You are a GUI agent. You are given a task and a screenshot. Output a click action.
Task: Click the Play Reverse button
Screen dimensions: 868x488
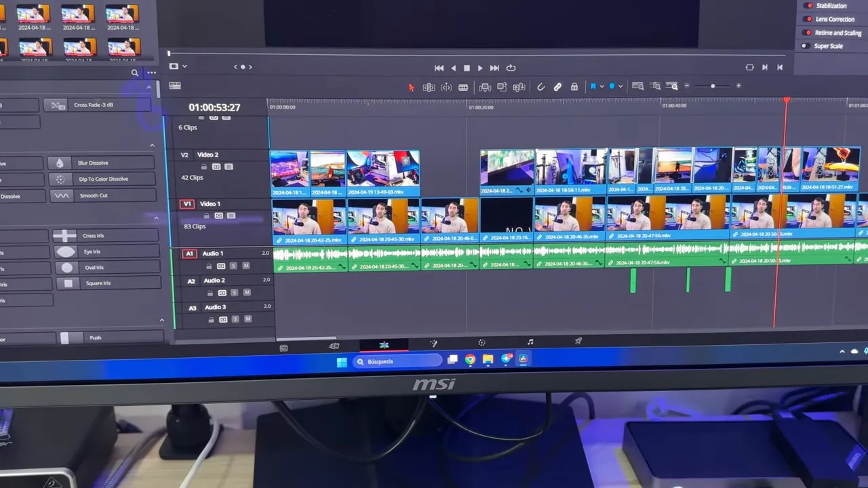(x=454, y=68)
